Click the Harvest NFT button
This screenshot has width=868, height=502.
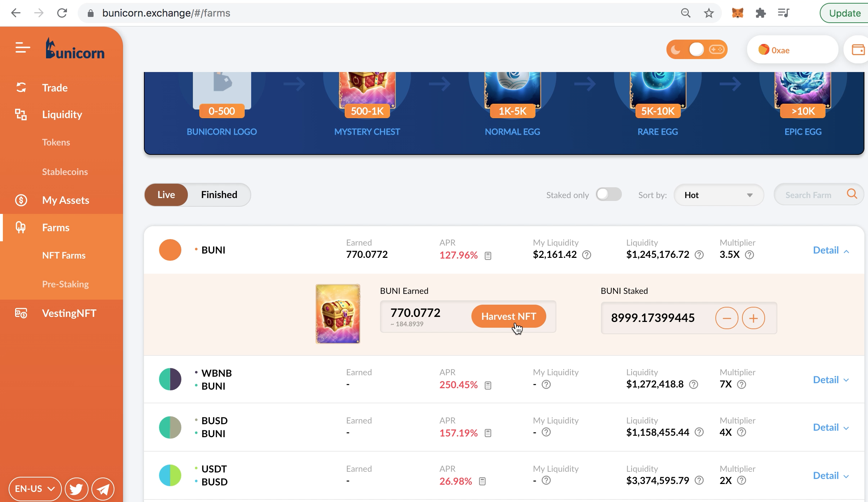pos(508,316)
